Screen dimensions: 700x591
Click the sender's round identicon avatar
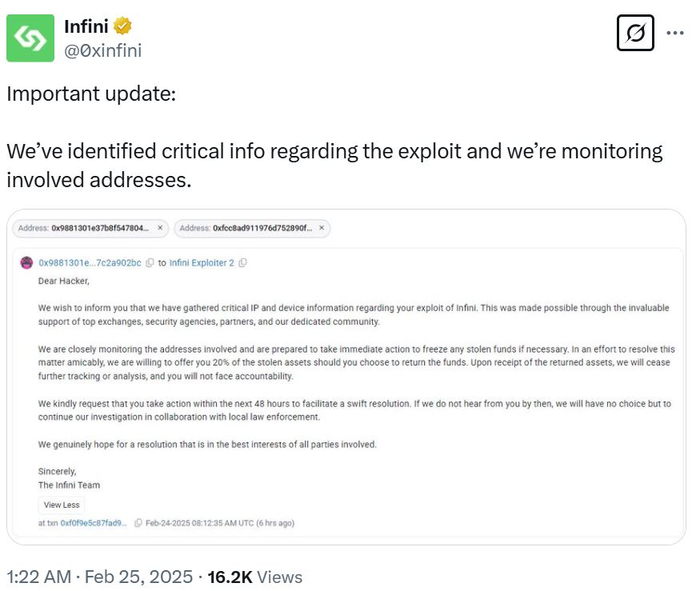coord(26,263)
